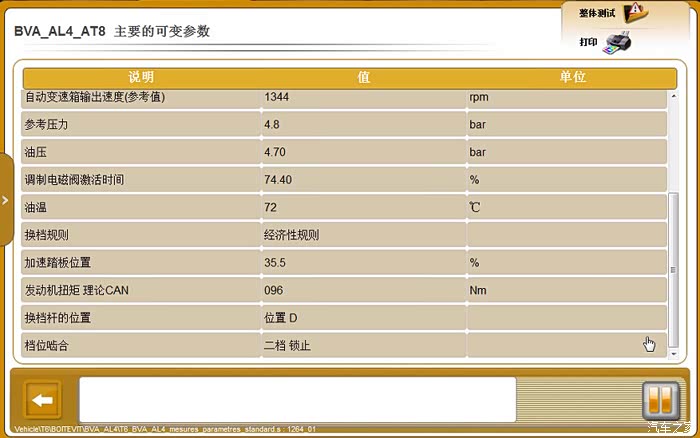
Task: Click the 打印 text label
Action: pos(589,42)
